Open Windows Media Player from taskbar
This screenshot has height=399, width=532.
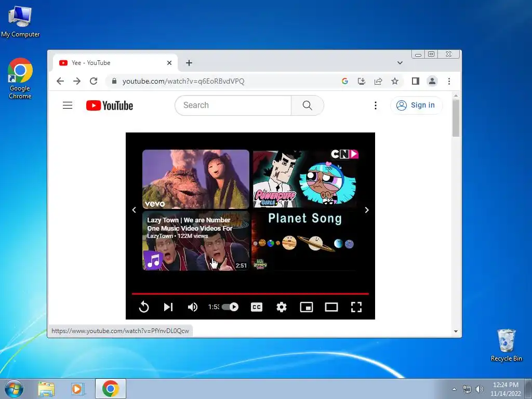point(77,389)
